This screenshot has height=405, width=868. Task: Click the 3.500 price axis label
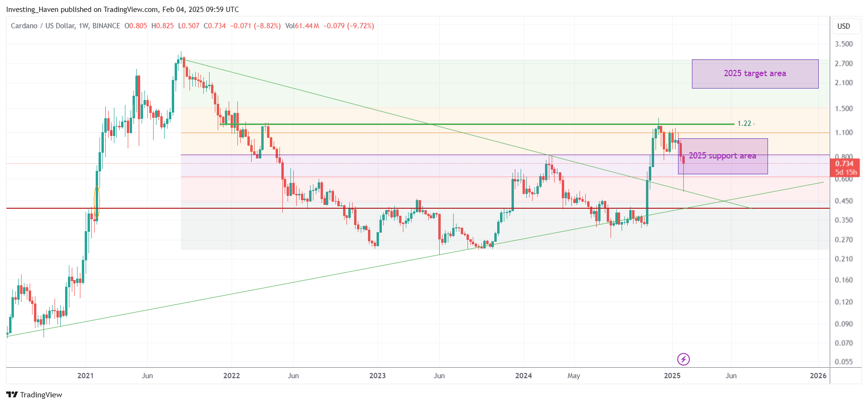click(844, 44)
